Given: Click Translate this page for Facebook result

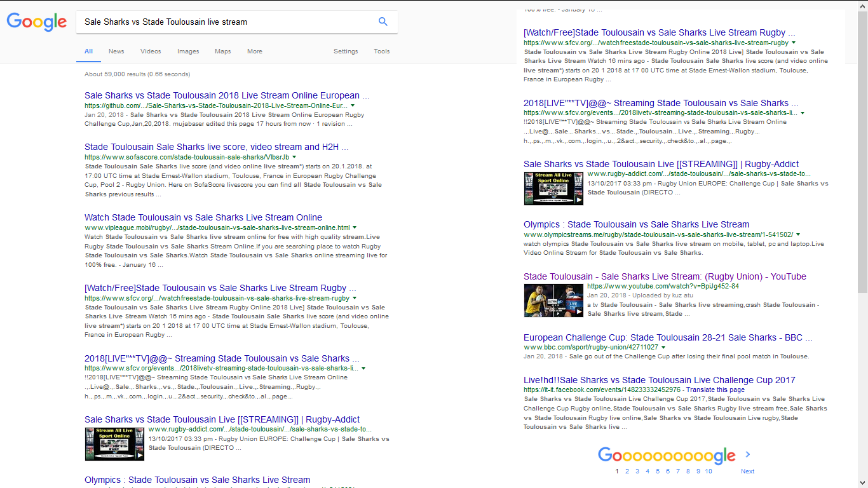Looking at the screenshot, I should coord(715,390).
